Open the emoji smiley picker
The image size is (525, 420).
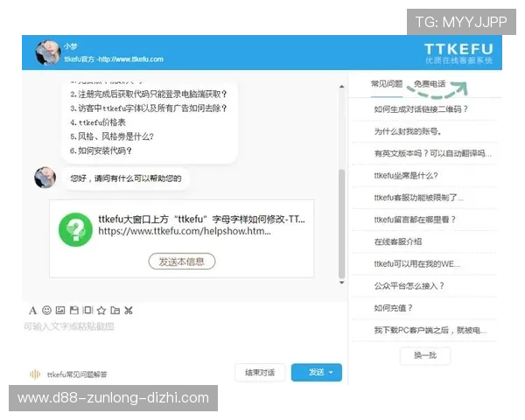(x=46, y=311)
